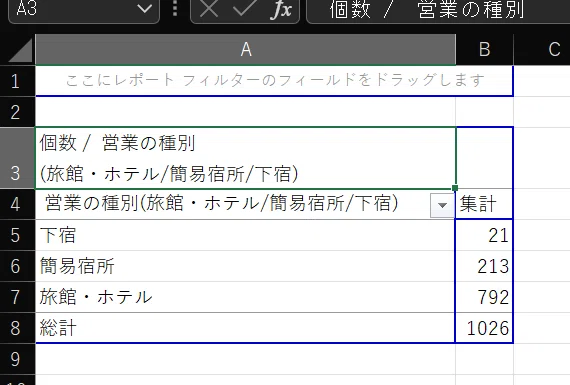Image resolution: width=570 pixels, height=385 pixels.
Task: Select row 8 header
Action: 17,328
